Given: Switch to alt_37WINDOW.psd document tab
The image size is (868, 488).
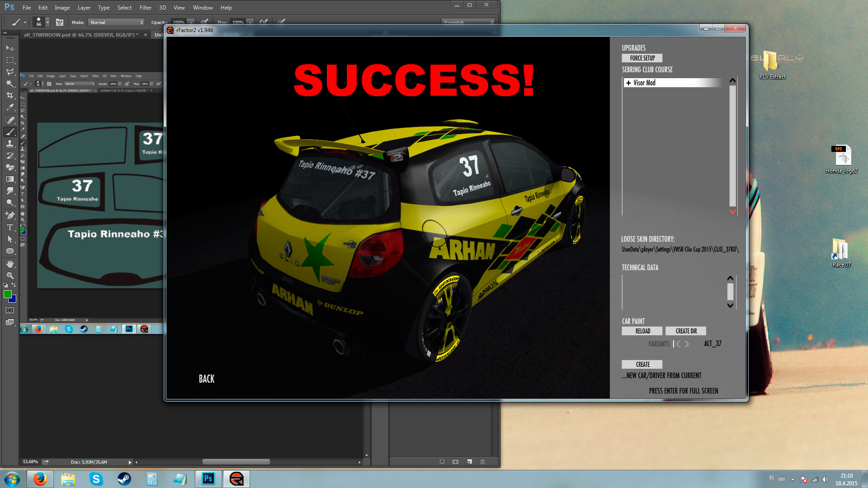Looking at the screenshot, I should [81, 35].
